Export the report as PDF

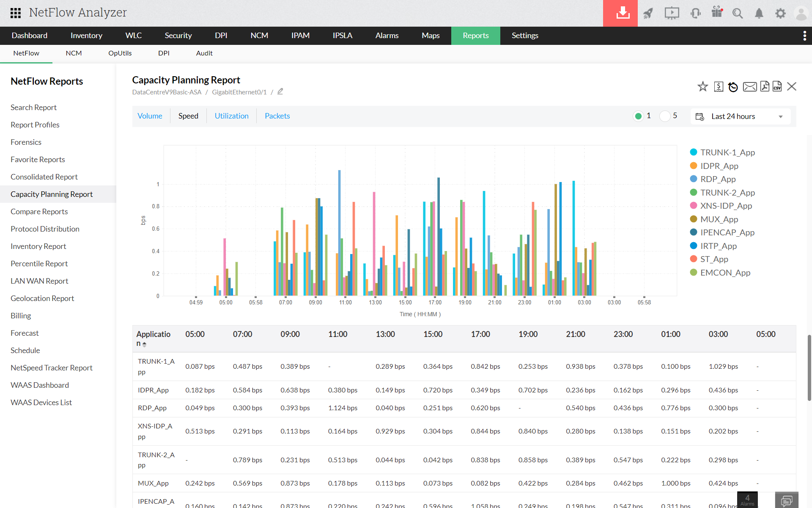(764, 86)
